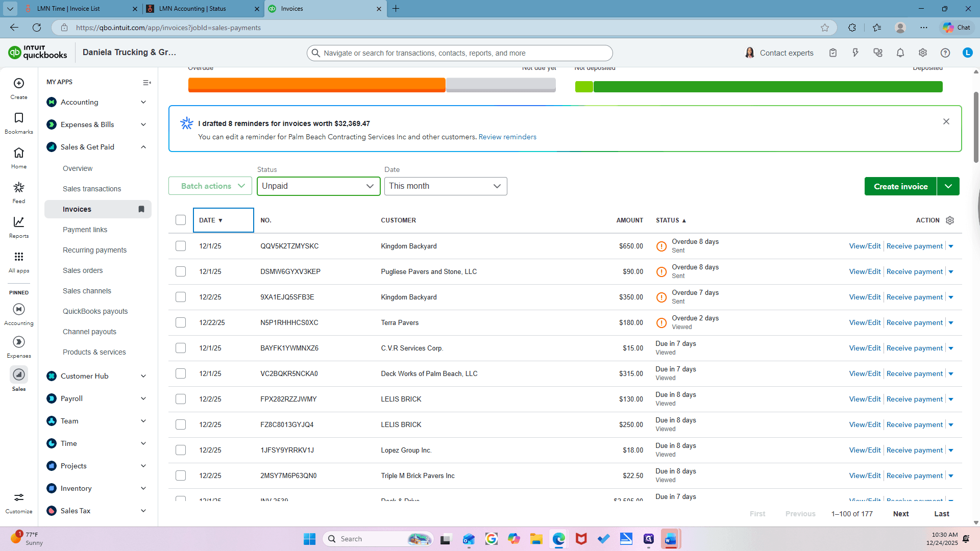The width and height of the screenshot is (980, 551).
Task: Receive payment for Pugliese Pavers invoice
Action: pos(915,271)
